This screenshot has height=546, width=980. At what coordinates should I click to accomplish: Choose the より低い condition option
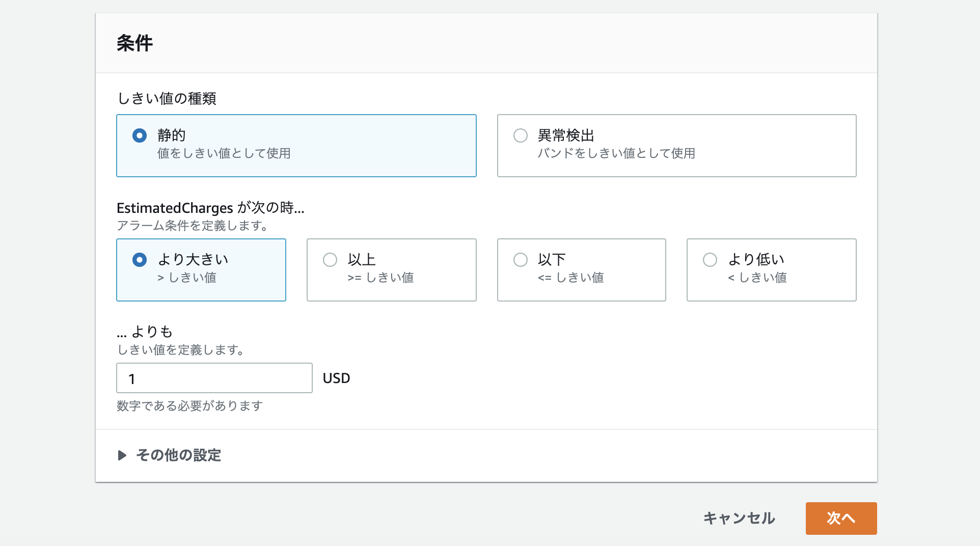(710, 260)
